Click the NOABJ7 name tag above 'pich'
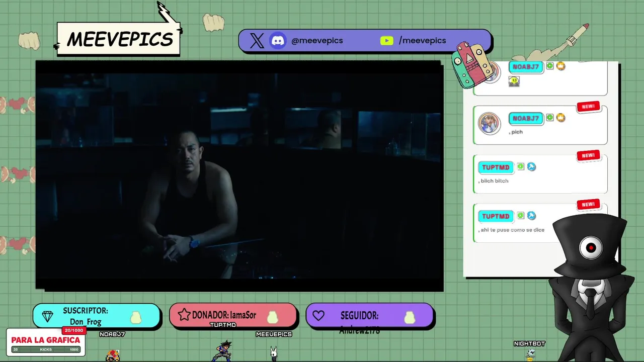The height and width of the screenshot is (362, 644). point(526,119)
